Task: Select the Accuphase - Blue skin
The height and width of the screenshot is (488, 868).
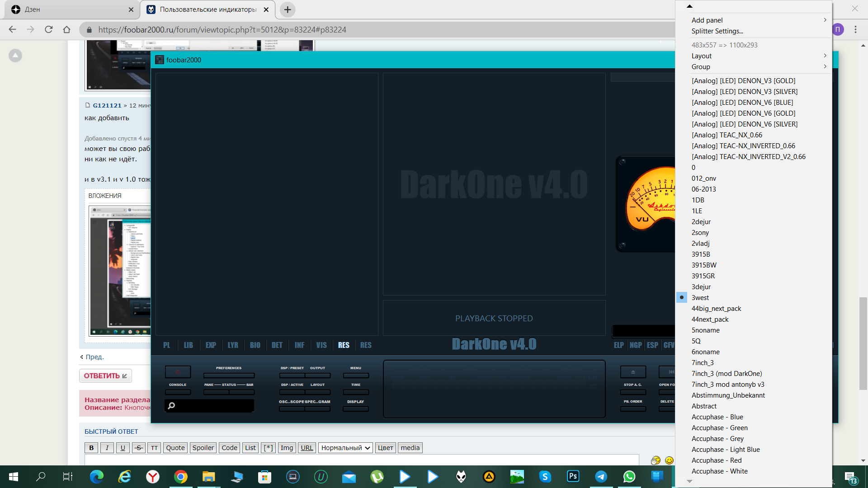Action: (x=717, y=417)
